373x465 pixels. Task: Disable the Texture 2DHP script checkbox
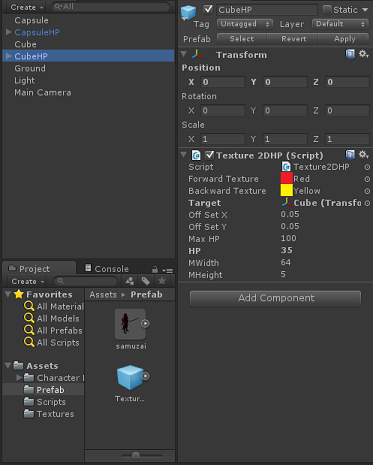(209, 155)
